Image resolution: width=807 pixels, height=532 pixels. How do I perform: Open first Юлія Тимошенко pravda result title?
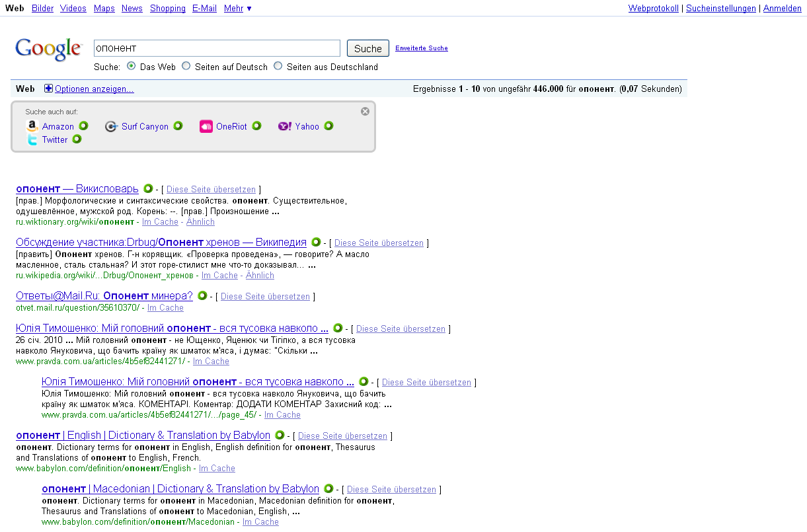tap(172, 328)
